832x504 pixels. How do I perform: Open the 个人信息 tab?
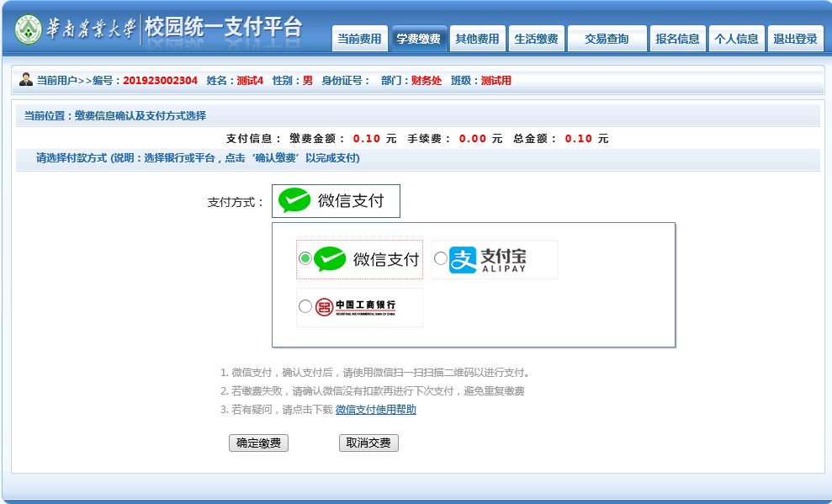pyautogui.click(x=736, y=39)
